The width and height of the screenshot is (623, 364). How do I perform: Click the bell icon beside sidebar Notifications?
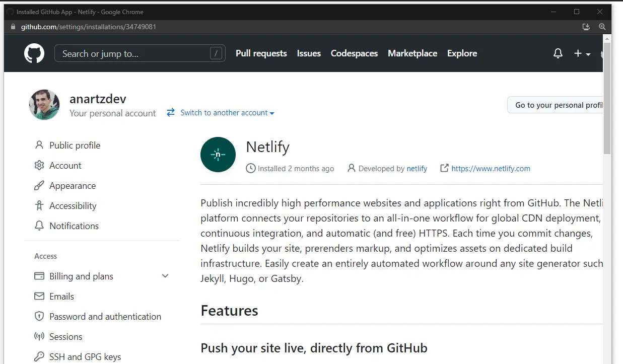click(39, 226)
